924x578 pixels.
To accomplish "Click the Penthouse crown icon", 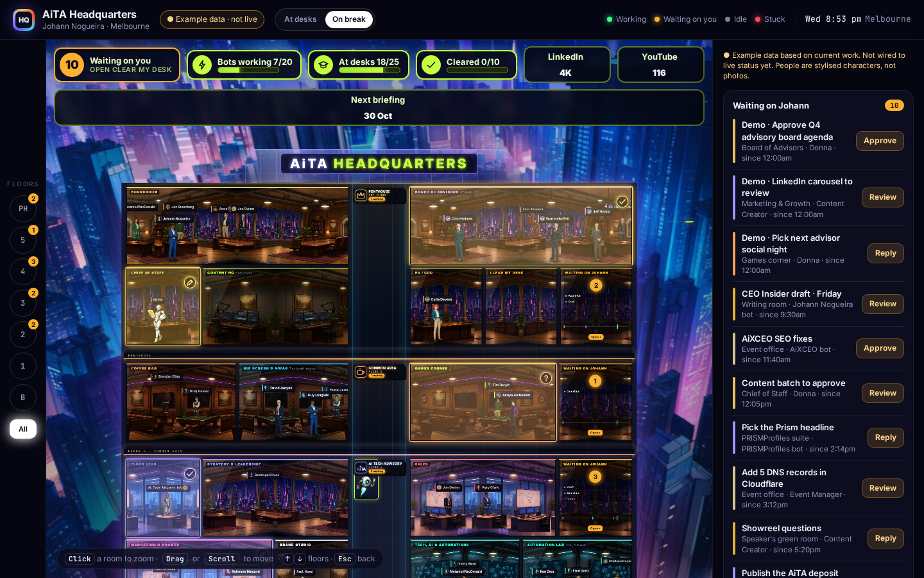I will click(x=361, y=195).
